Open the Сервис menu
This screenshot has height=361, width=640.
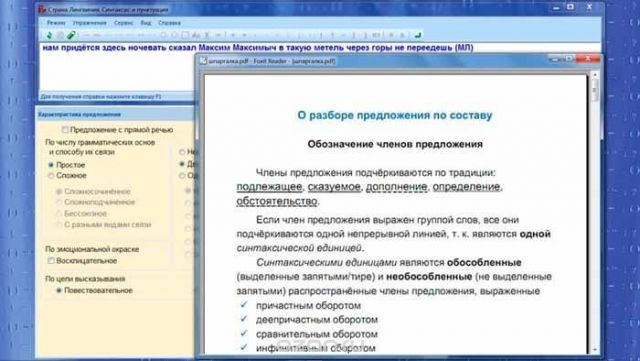[124, 23]
